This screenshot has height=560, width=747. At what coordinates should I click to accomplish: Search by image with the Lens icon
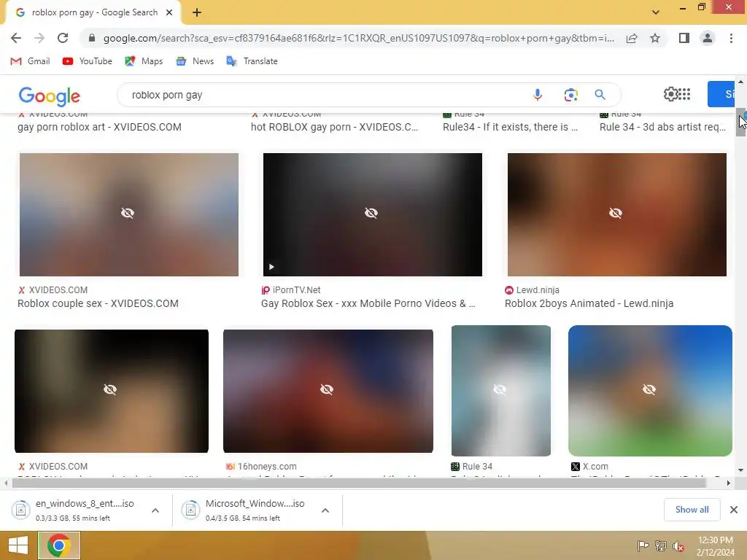click(570, 95)
